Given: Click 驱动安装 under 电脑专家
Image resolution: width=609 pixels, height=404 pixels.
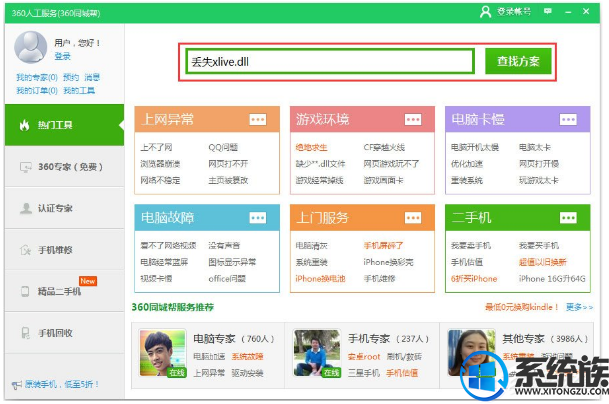Looking at the screenshot, I should pos(247,373).
